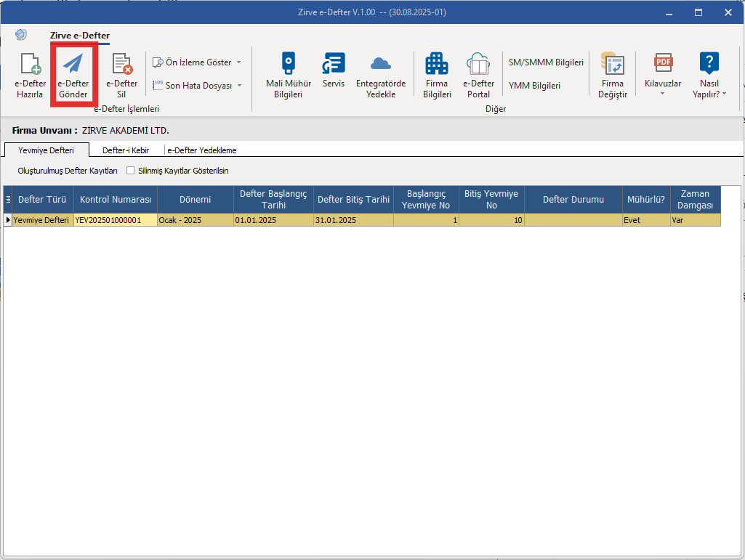Click the e-Defter Gönder paper plane icon
745x560 pixels.
(x=73, y=64)
